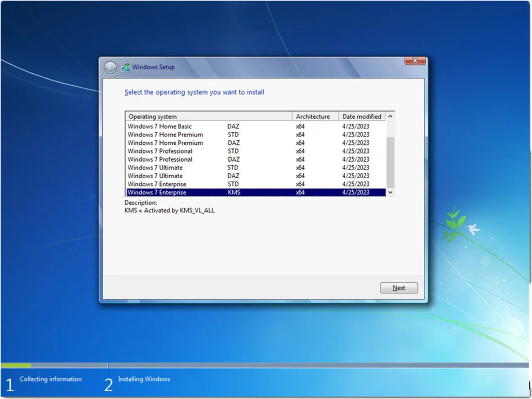Screen dimensions: 532x399
Task: Click the Next button
Action: (399, 288)
